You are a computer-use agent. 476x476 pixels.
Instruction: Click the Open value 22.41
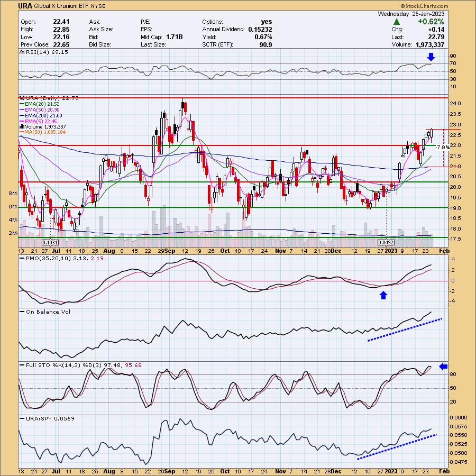(61, 22)
